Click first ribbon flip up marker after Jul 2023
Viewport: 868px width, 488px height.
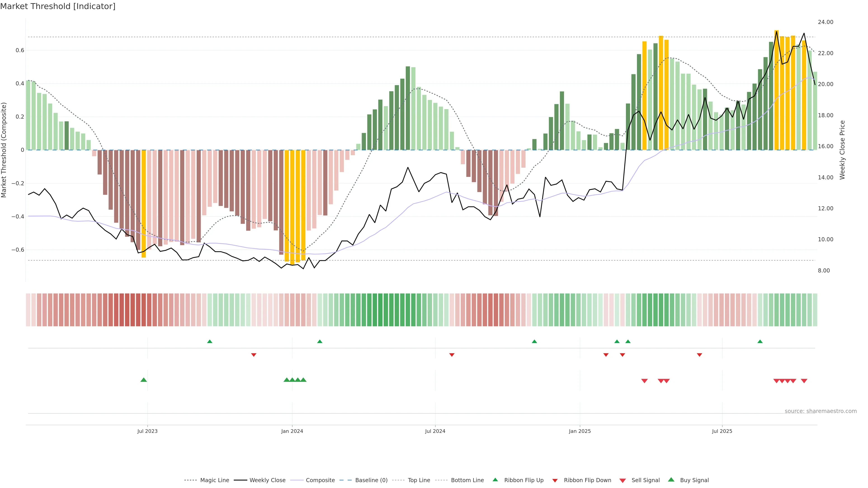coord(210,342)
